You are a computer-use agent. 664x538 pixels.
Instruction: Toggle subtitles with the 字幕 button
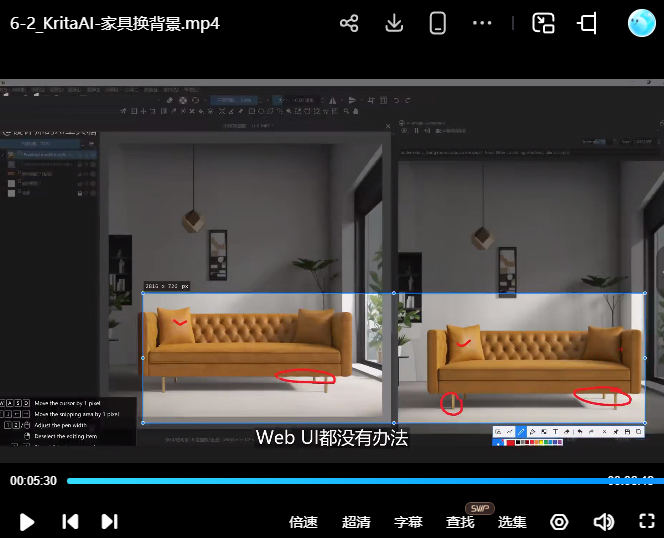[408, 522]
